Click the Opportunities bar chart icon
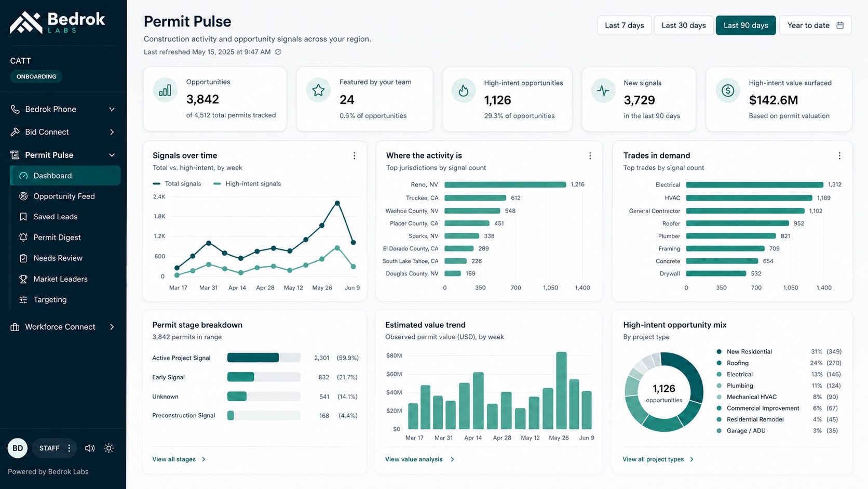 coord(165,91)
